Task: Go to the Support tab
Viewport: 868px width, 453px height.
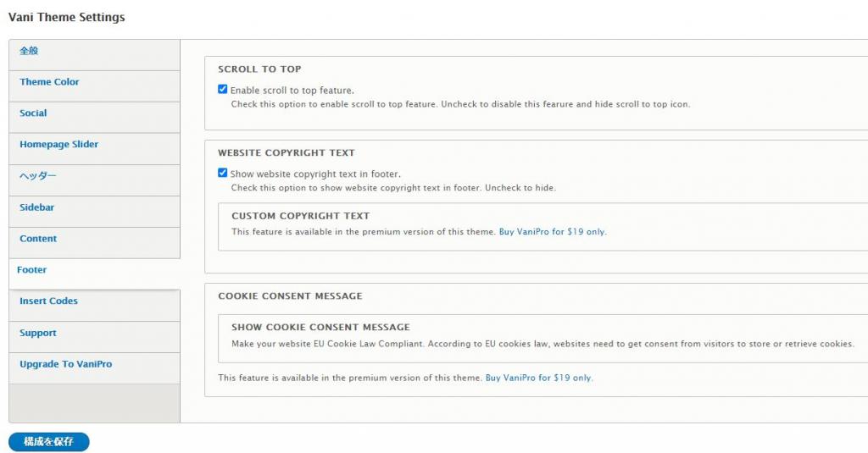Action: pos(94,337)
